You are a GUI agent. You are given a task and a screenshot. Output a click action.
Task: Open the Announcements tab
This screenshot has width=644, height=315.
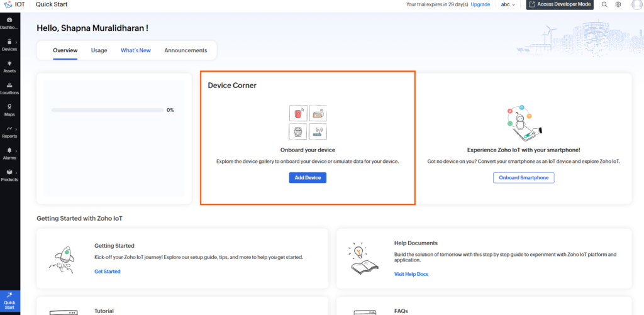[x=186, y=50]
